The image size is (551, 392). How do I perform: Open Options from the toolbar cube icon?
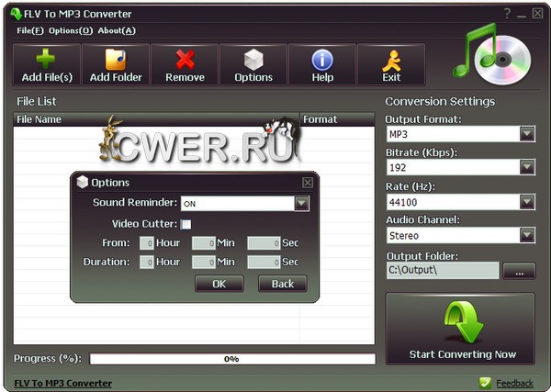[253, 59]
